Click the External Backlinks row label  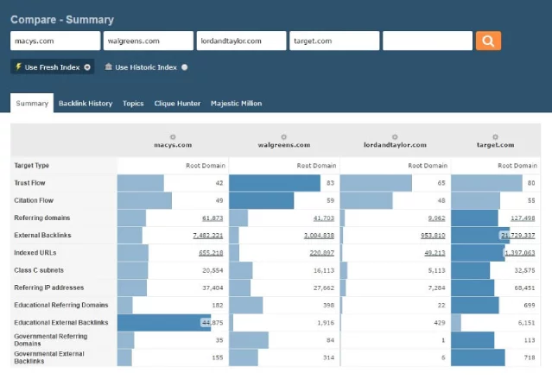point(42,235)
